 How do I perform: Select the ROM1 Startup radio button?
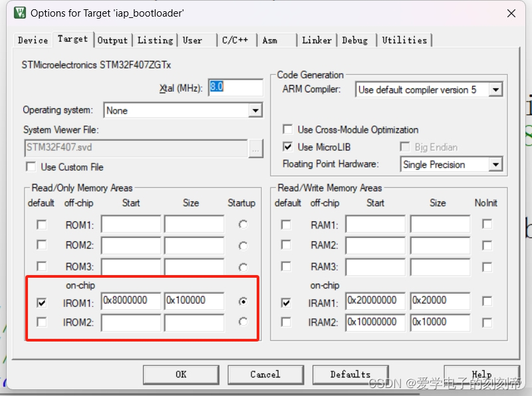click(x=243, y=225)
